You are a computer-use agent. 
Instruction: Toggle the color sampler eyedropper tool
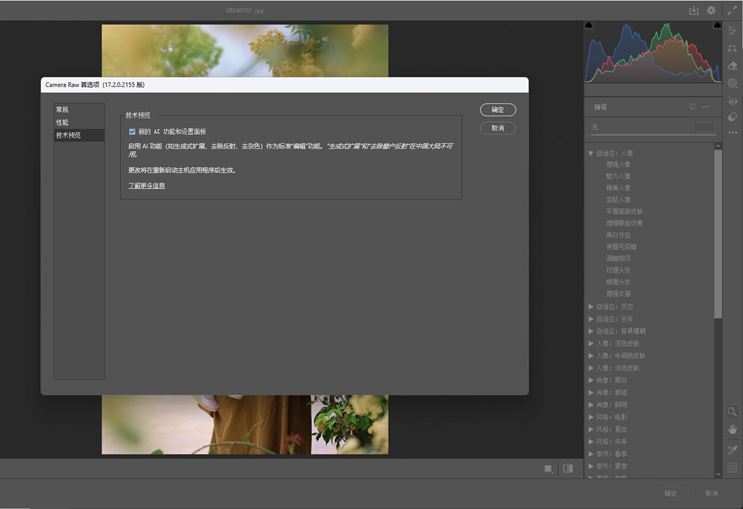click(732, 450)
